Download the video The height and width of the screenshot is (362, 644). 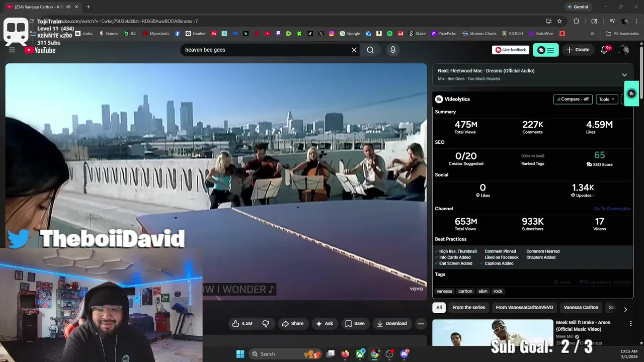pos(392,324)
